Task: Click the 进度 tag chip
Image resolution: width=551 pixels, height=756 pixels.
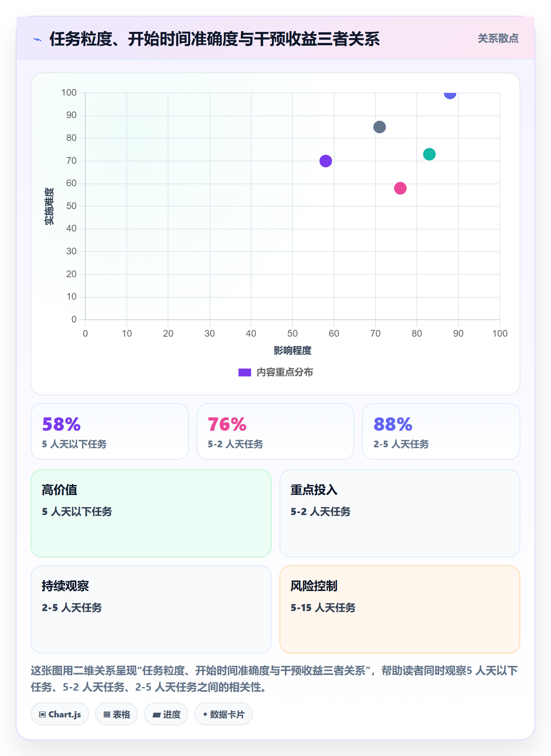Action: (x=166, y=714)
